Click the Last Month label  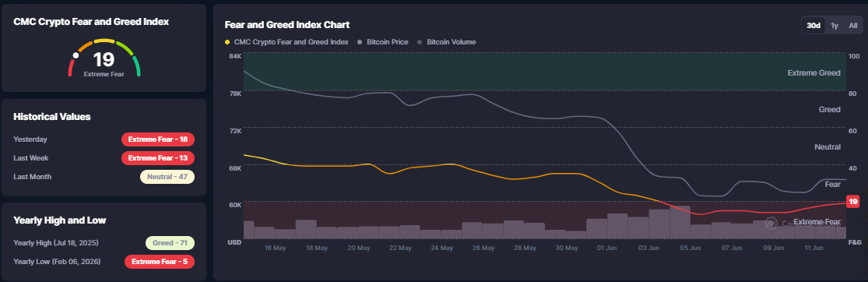[33, 177]
